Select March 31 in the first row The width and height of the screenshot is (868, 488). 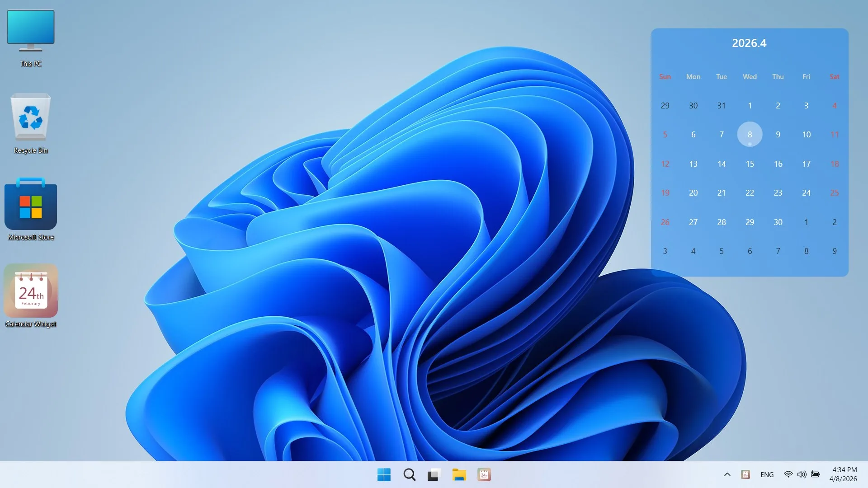tap(722, 105)
